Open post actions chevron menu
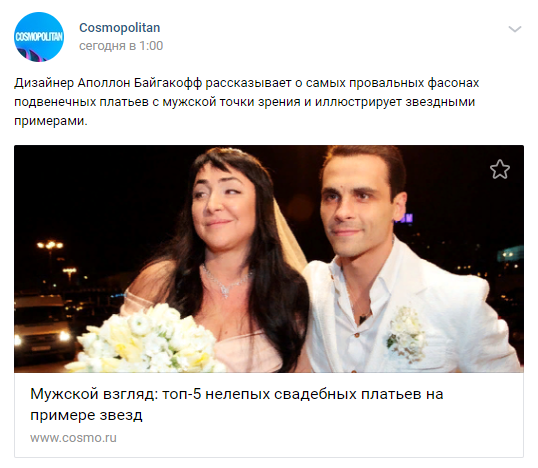 [515, 29]
